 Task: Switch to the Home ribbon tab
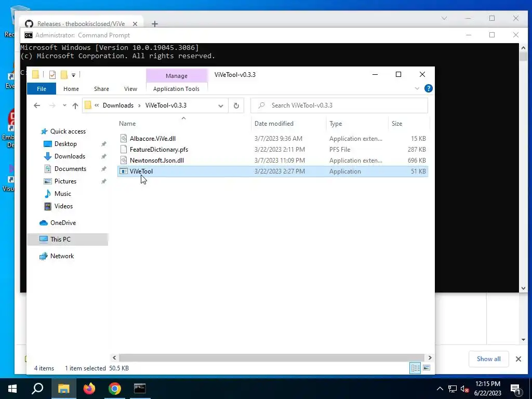coord(71,89)
